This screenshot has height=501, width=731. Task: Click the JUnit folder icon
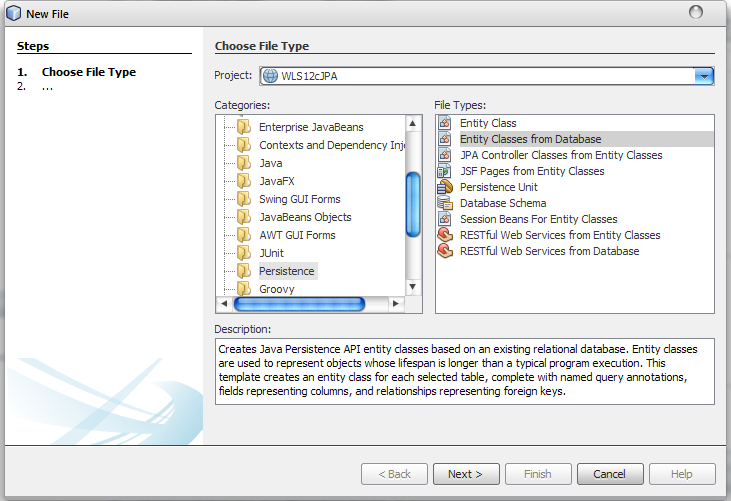click(x=243, y=253)
